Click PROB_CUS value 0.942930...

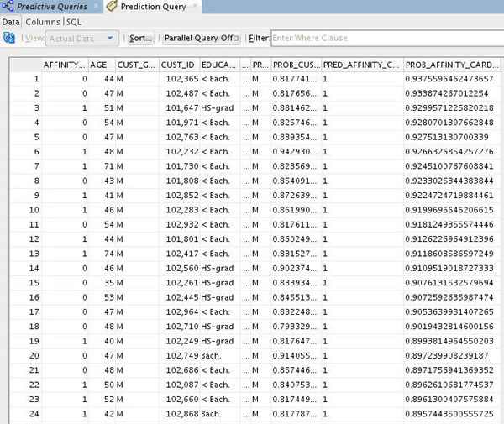pyautogui.click(x=295, y=152)
